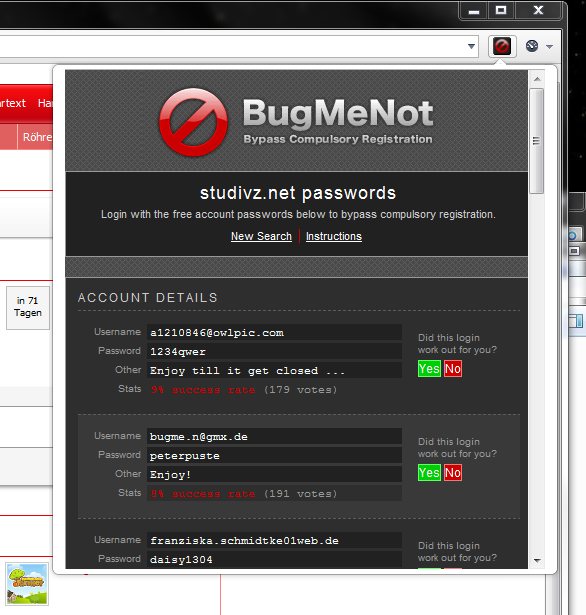This screenshot has width=586, height=615.
Task: Close the browser window
Action: [538, 10]
